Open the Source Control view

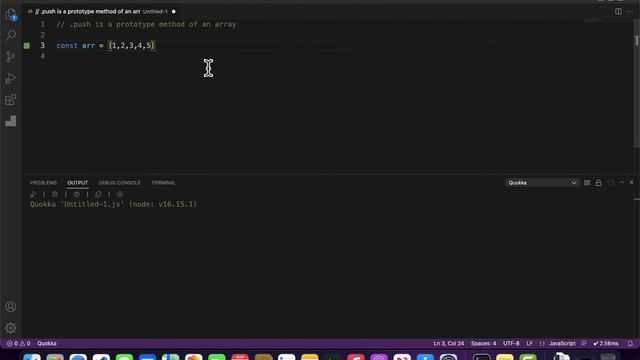pyautogui.click(x=11, y=57)
